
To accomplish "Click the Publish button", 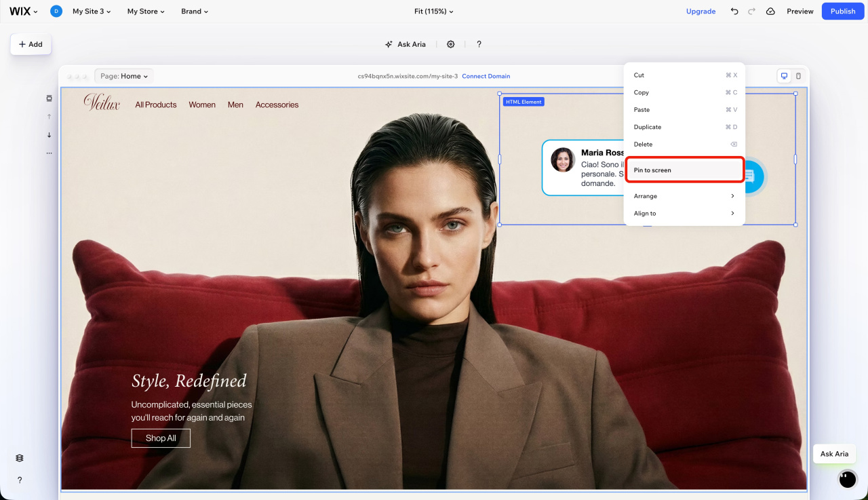I will tap(843, 12).
